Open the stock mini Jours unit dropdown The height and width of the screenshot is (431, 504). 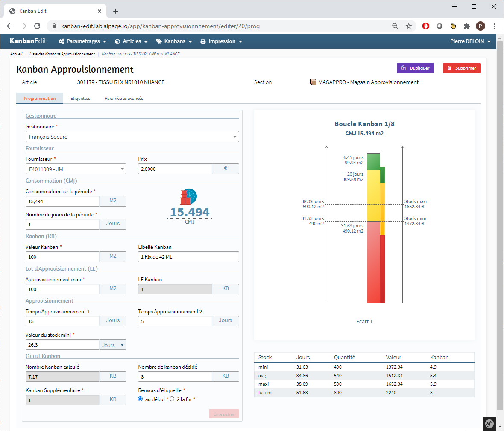pyautogui.click(x=113, y=345)
